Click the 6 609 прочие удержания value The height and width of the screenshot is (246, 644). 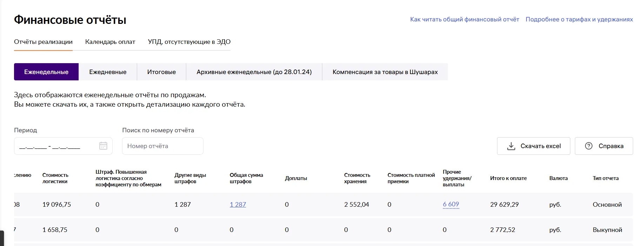451,204
